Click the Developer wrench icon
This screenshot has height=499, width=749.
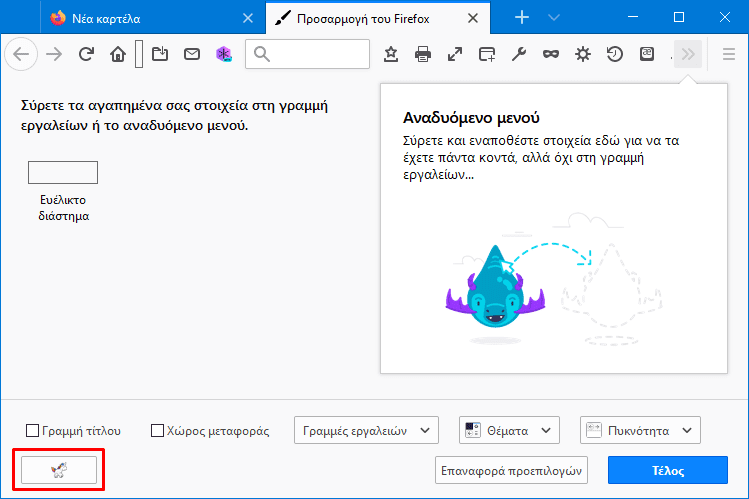pos(519,54)
